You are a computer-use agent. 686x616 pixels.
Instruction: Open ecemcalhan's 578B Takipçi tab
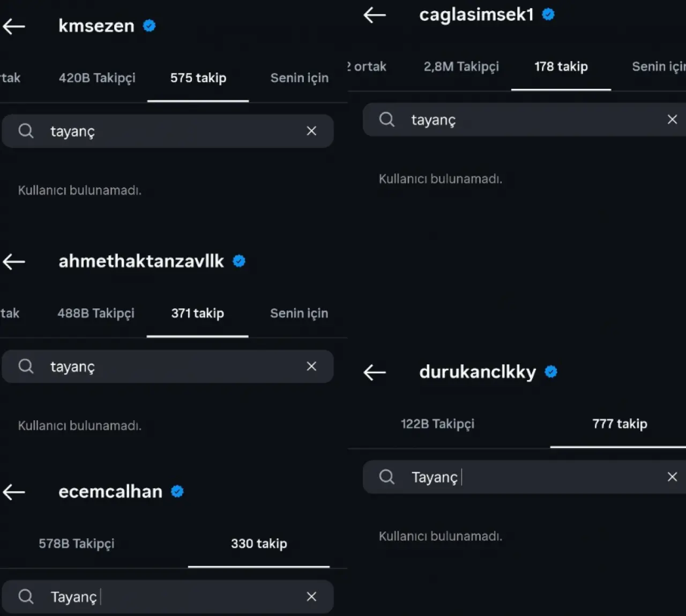point(77,544)
